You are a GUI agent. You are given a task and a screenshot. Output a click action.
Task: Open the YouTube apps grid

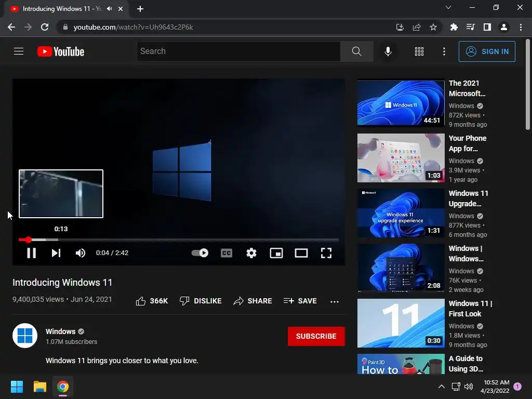[x=419, y=51]
